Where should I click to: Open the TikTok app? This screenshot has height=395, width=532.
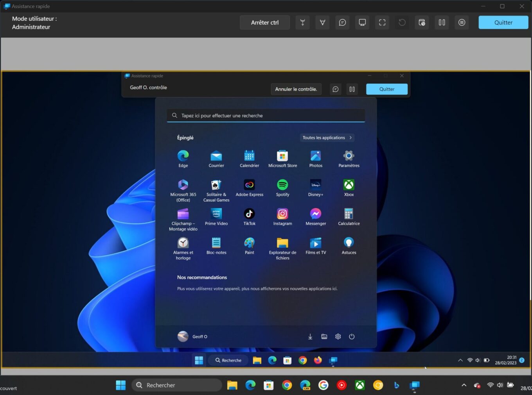pos(250,217)
